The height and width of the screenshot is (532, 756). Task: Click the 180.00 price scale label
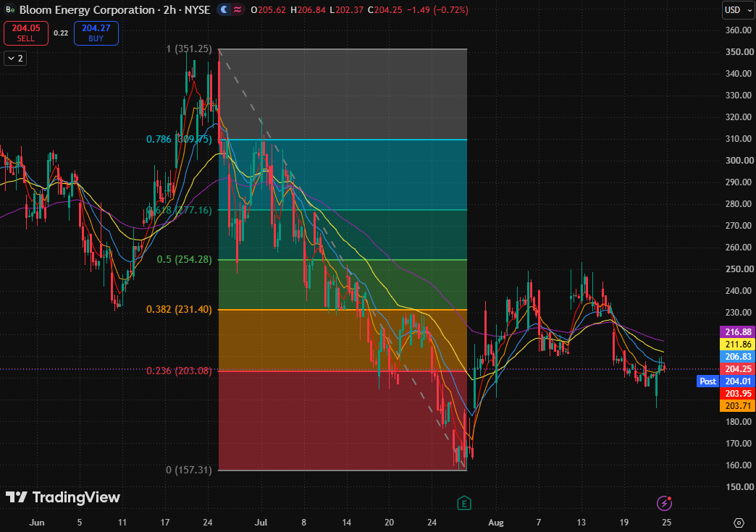click(x=739, y=422)
